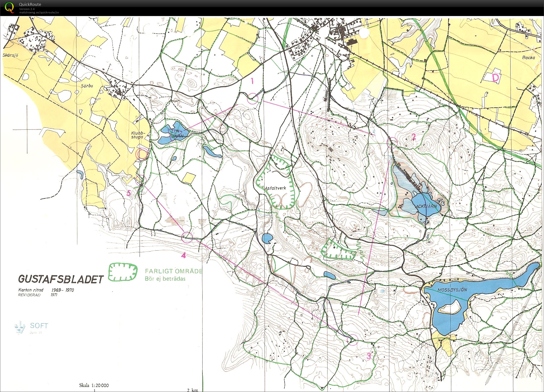544x392 pixels.
Task: Click the Skärsjö place name
Action: 10,55
